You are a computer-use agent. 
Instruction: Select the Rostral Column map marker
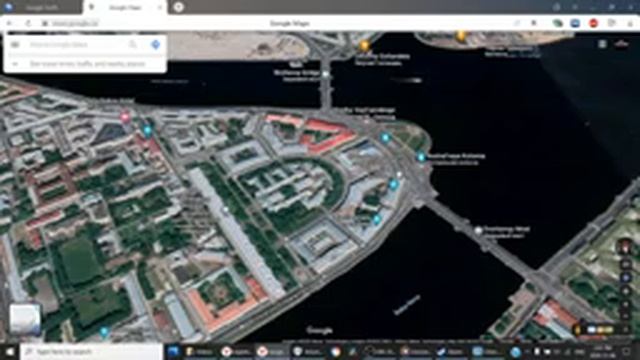coord(421,157)
